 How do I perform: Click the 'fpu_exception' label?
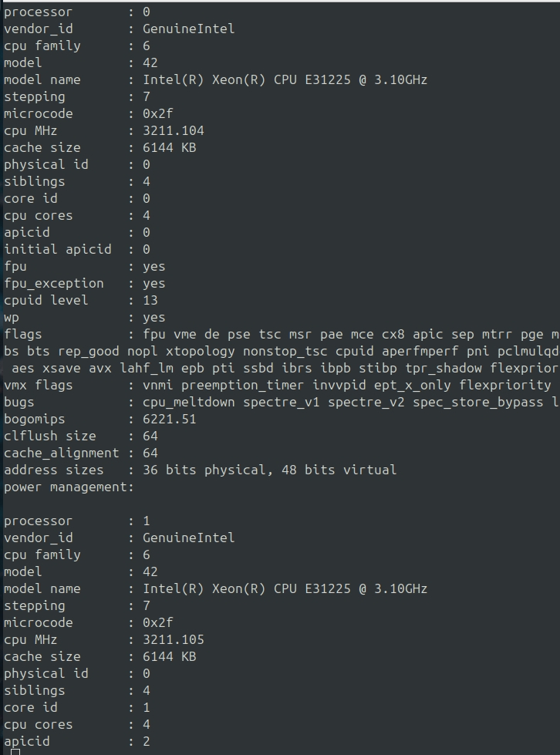53,284
